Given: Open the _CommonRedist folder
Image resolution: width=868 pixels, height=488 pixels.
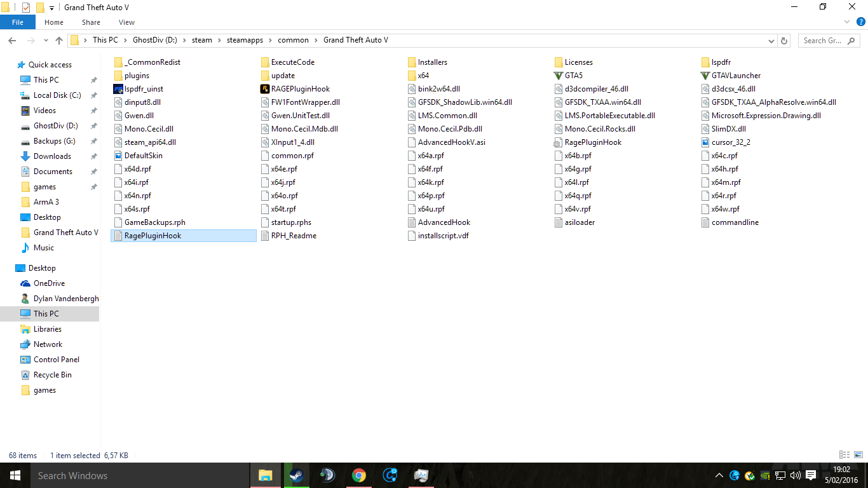Looking at the screenshot, I should [147, 62].
